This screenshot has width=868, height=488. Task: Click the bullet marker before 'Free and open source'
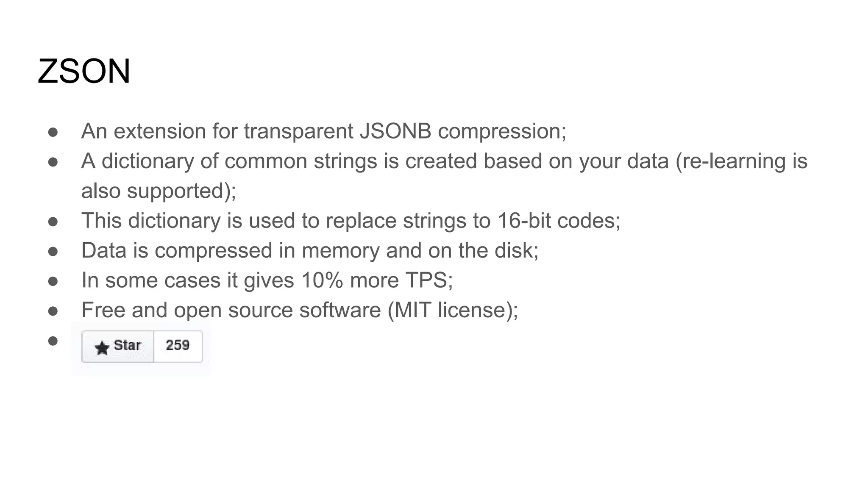[53, 311]
